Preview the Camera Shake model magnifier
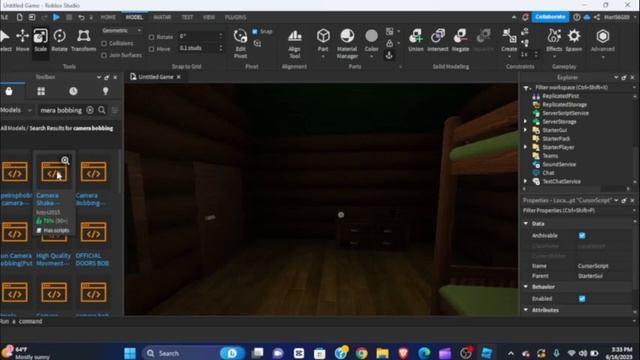 (x=65, y=160)
